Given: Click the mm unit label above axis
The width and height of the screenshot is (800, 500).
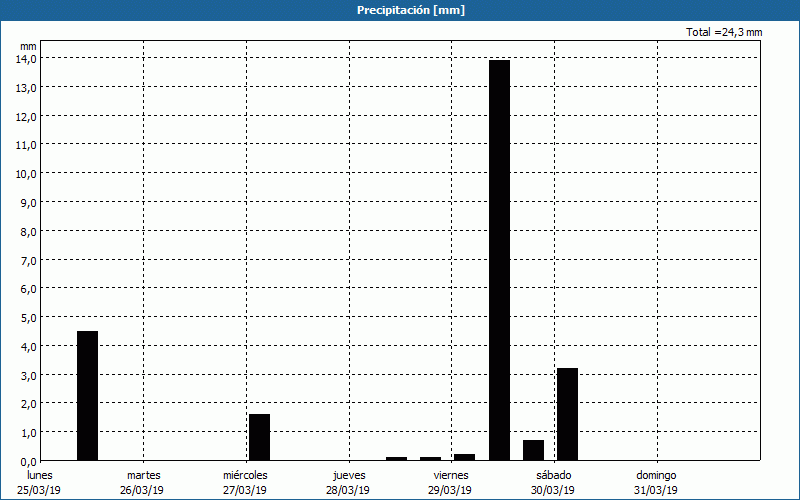Looking at the screenshot, I should tap(29, 46).
